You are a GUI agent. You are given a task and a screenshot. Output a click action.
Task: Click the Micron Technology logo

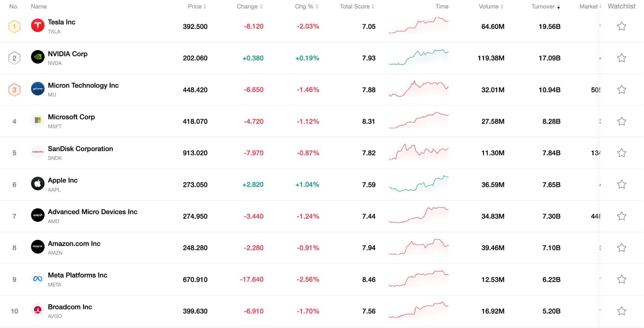38,89
